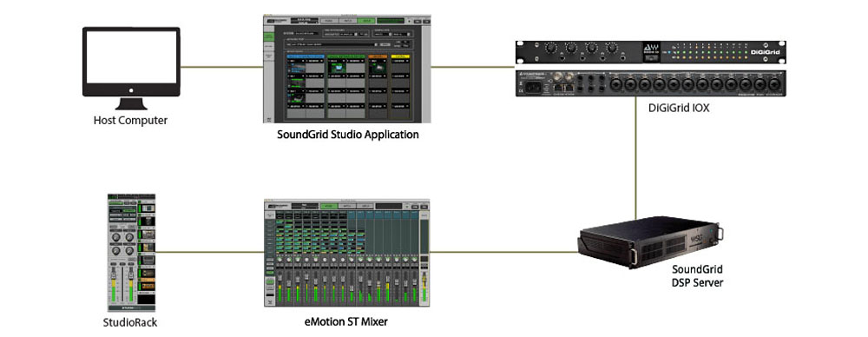This screenshot has height=337, width=868.
Task: Click the eMotion ST Mixer label
Action: 348,320
